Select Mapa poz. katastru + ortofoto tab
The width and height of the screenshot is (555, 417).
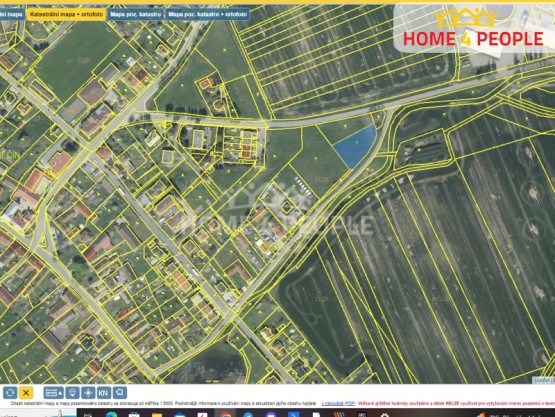coord(207,15)
